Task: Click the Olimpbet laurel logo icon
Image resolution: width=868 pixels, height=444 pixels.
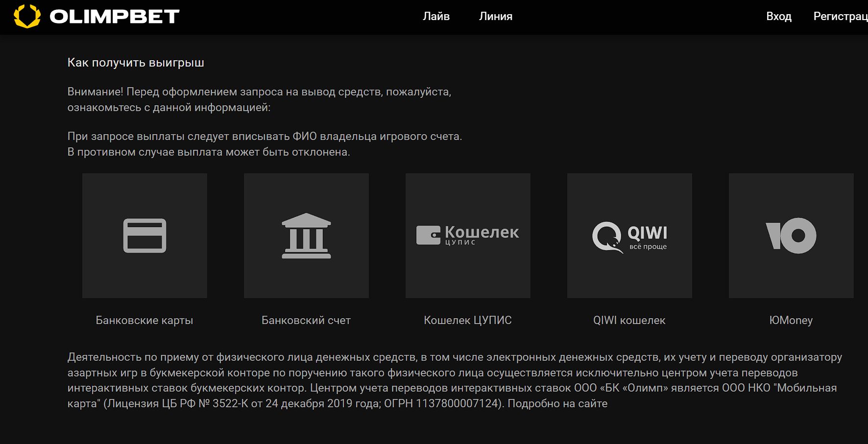Action: 27,16
